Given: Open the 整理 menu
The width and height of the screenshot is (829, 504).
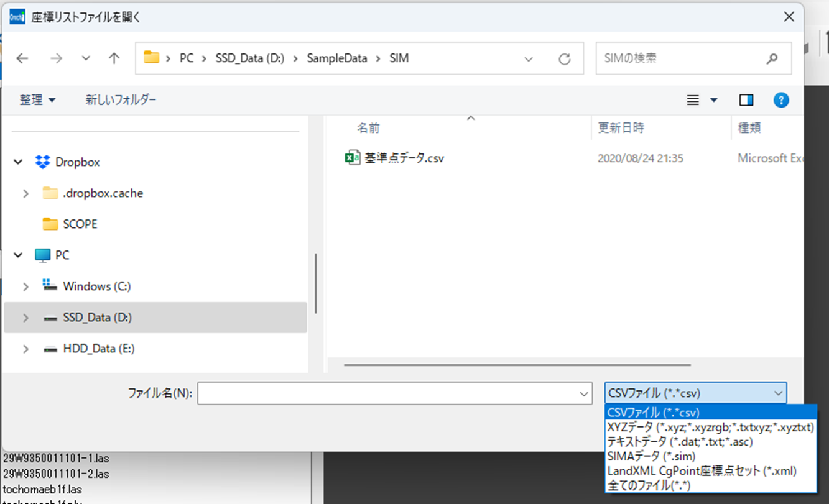Looking at the screenshot, I should tap(38, 100).
